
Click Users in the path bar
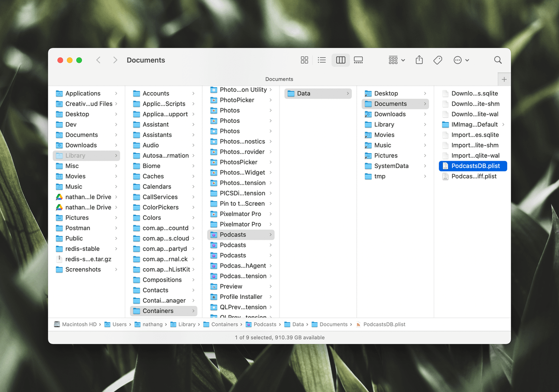coord(119,324)
